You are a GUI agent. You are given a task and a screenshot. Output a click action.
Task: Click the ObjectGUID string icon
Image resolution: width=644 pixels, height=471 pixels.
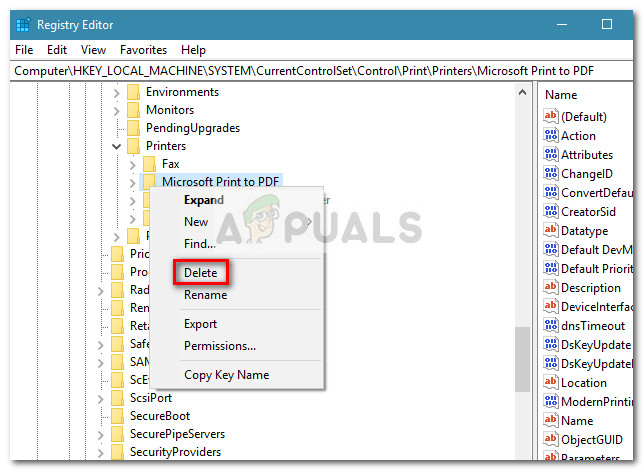[x=551, y=439]
